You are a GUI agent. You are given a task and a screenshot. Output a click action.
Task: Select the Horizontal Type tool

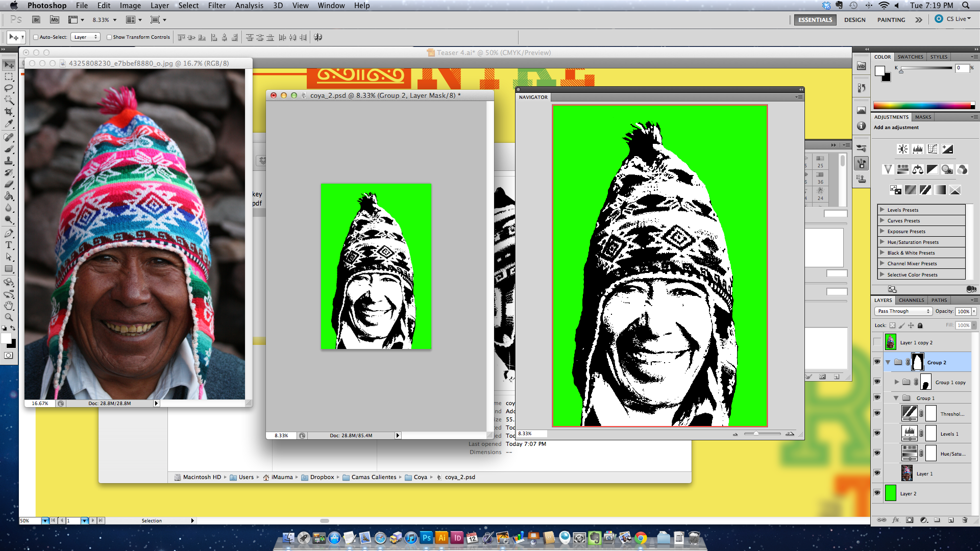(x=9, y=245)
